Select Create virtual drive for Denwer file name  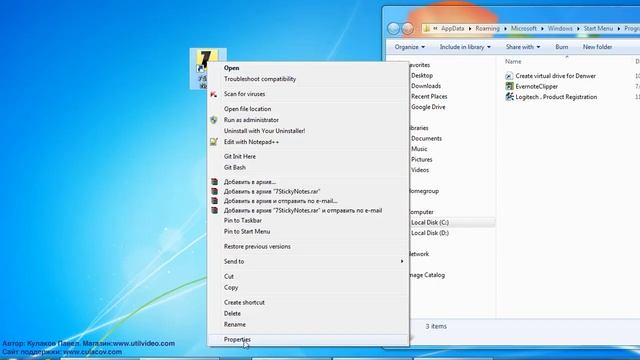coord(556,76)
